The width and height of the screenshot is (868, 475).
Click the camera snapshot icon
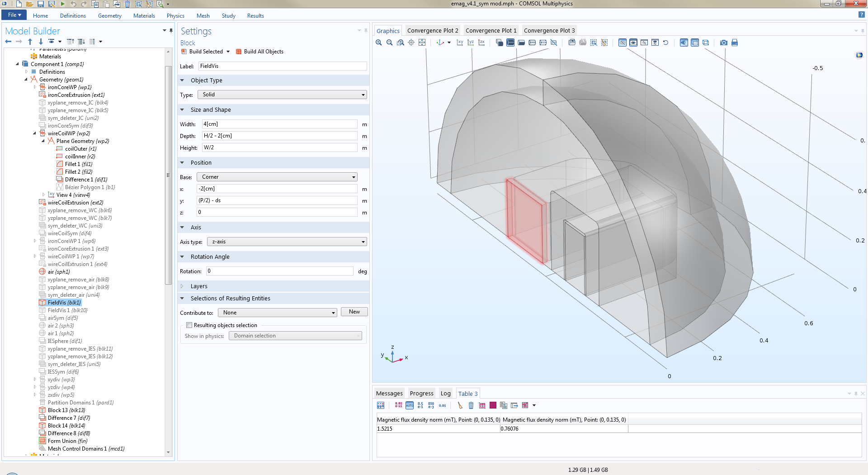click(724, 43)
